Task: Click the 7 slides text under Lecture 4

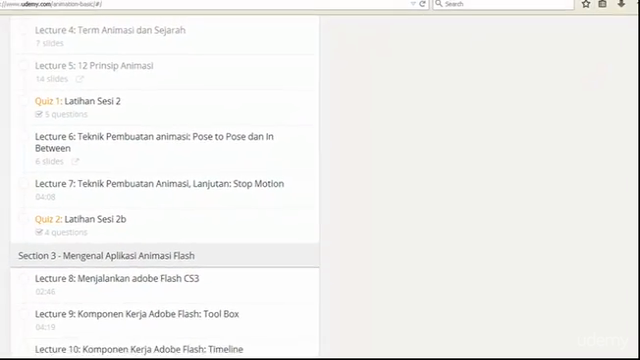Action: click(49, 43)
